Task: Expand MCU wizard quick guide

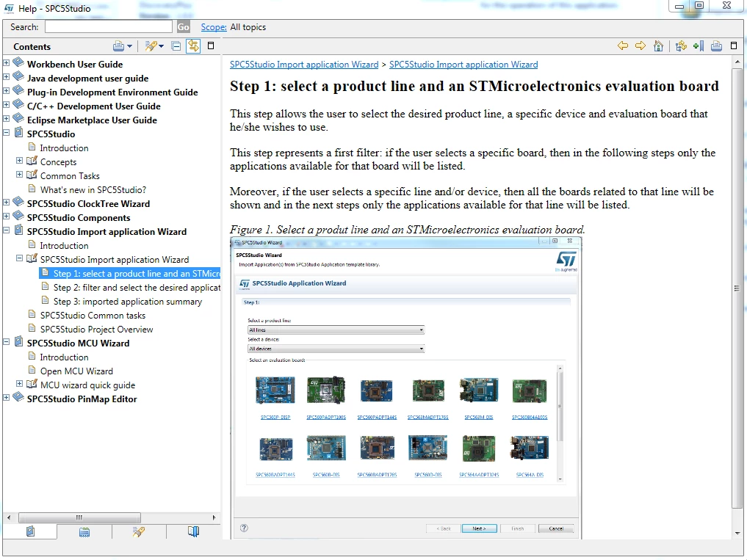Action: coord(20,383)
